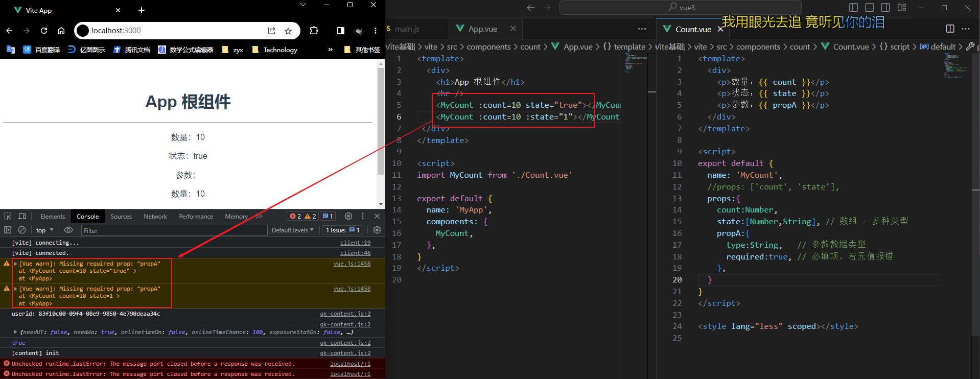Expand the first Vue warn message
This screenshot has width=980, height=379.
(x=16, y=264)
